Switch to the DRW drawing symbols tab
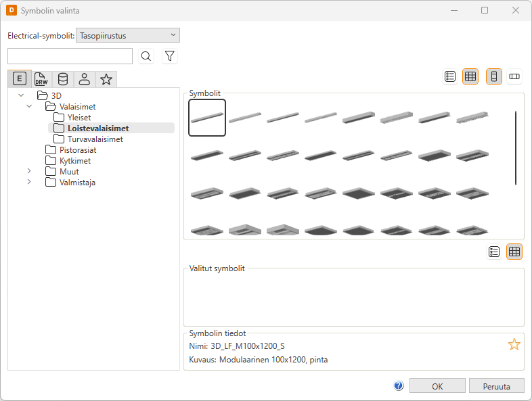The height and width of the screenshot is (401, 532). [x=41, y=79]
